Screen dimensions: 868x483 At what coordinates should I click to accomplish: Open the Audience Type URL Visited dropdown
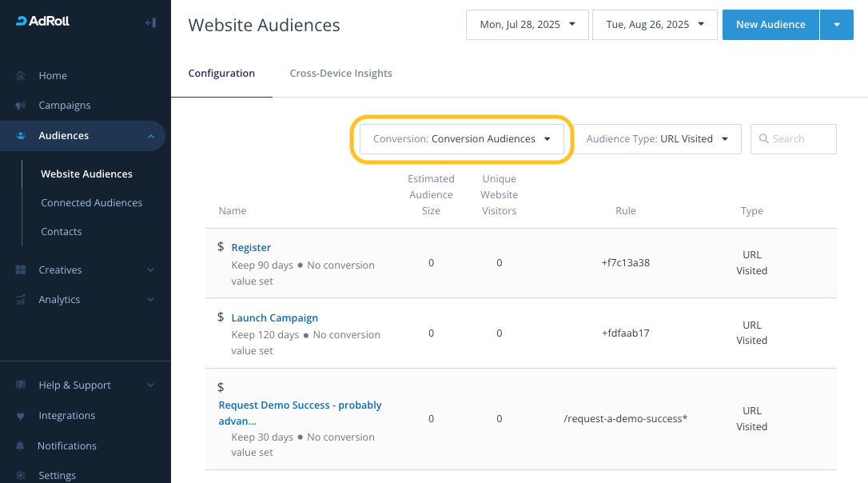tap(657, 139)
